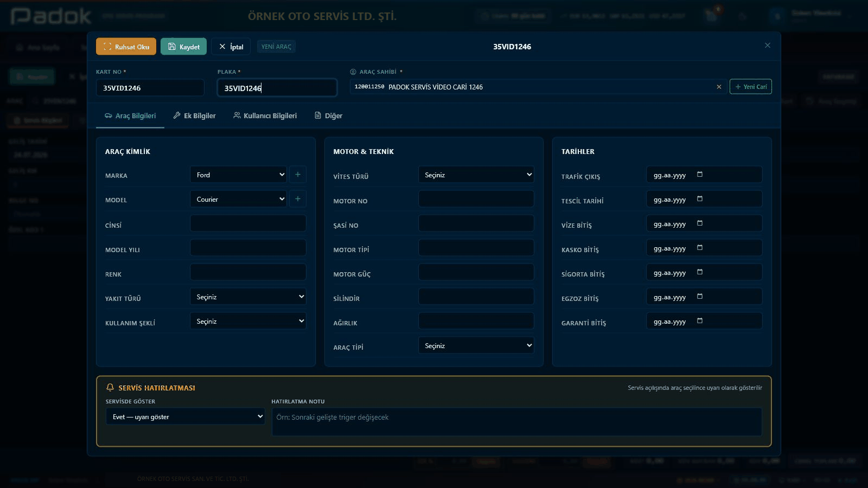This screenshot has height=488, width=868.
Task: Open the VİTES TÜRÜ dropdown
Action: click(476, 175)
